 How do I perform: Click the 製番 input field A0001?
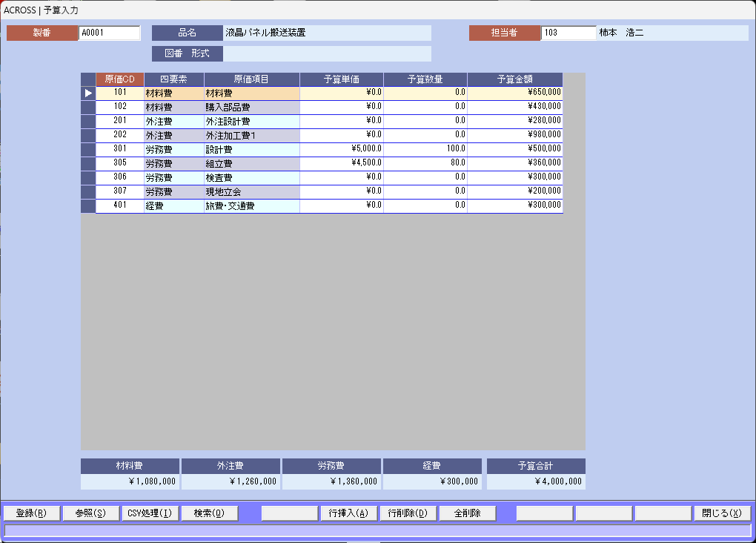tap(109, 33)
